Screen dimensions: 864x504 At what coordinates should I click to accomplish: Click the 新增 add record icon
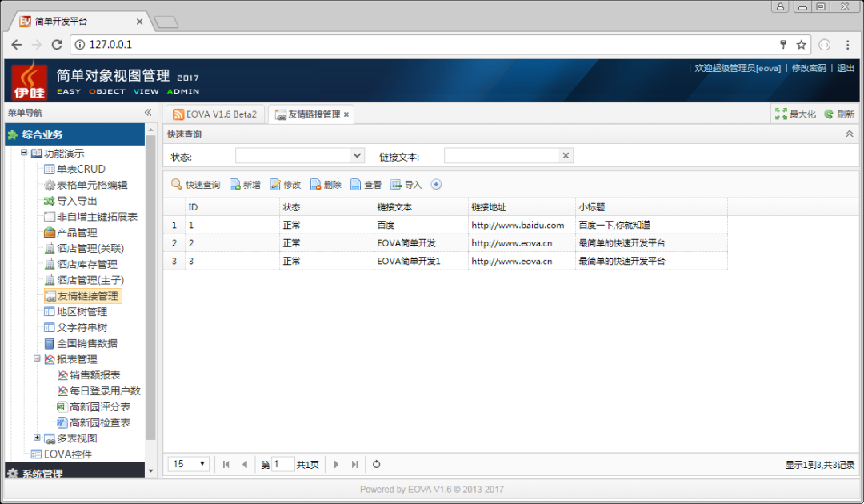(x=235, y=185)
